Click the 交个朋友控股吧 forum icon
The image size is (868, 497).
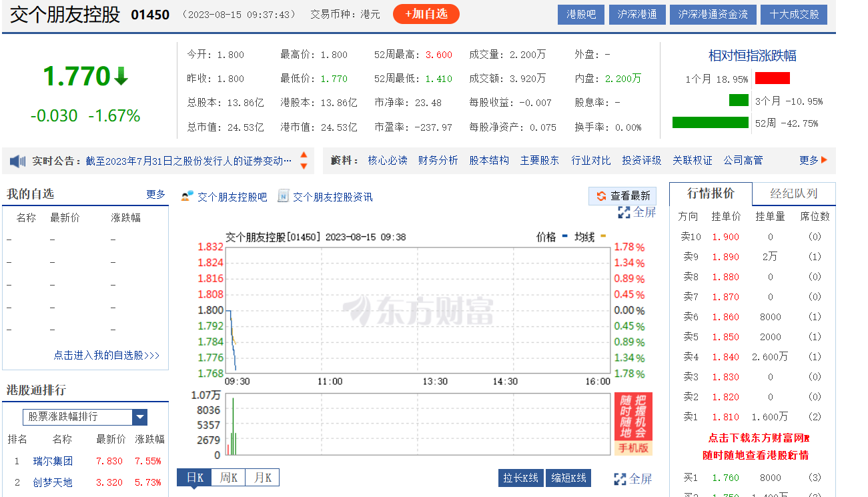tap(187, 196)
